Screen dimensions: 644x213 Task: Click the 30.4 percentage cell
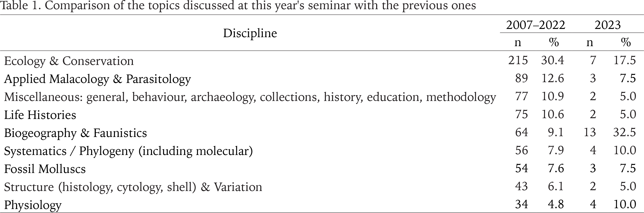pos(553,61)
